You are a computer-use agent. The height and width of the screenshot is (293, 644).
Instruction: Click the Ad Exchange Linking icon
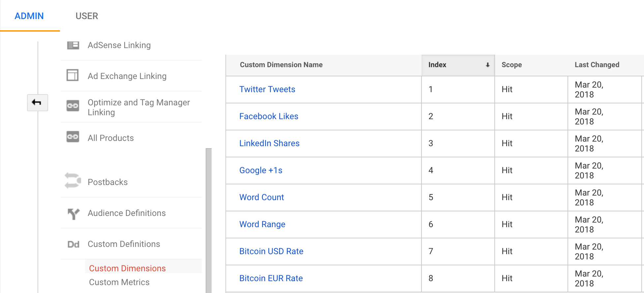coord(73,75)
